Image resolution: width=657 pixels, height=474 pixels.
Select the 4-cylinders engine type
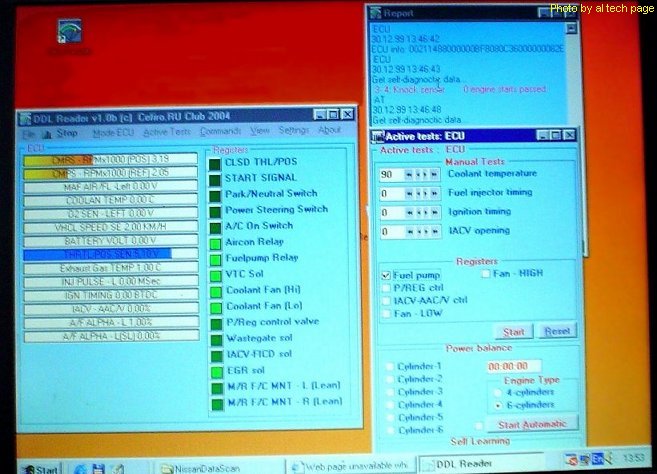[x=498, y=393]
